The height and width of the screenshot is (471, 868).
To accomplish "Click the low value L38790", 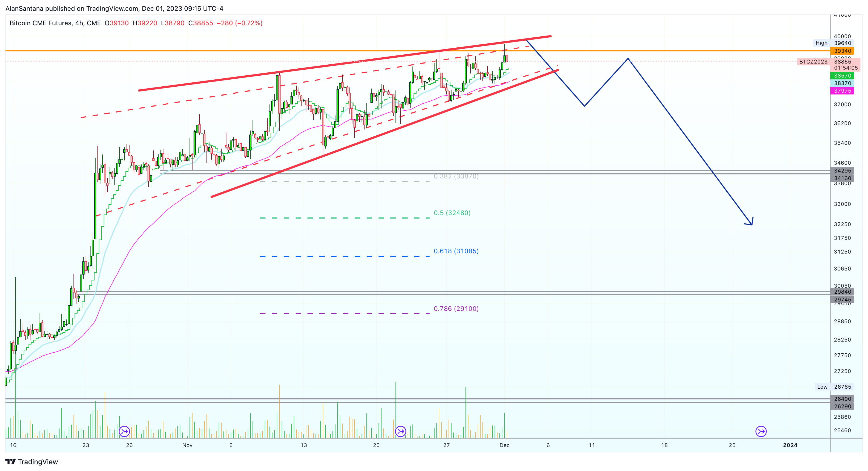I will coord(173,23).
